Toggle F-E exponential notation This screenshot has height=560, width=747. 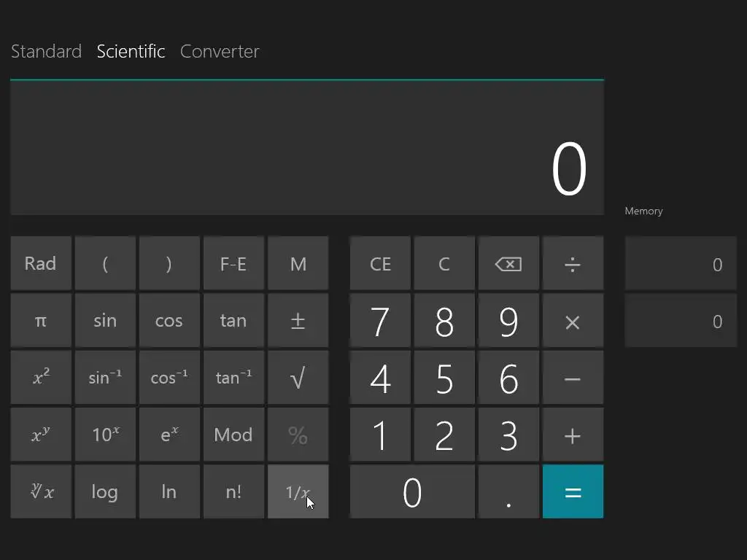(x=233, y=263)
